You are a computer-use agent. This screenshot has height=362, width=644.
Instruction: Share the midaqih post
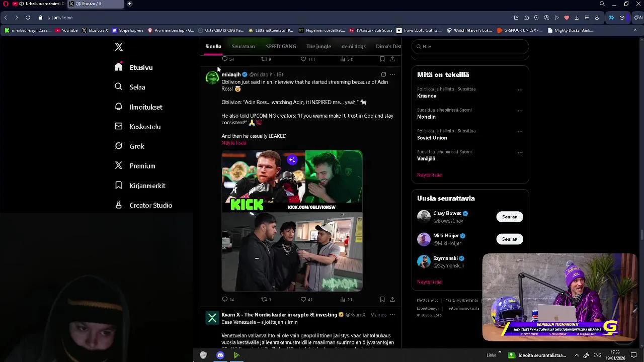click(392, 299)
